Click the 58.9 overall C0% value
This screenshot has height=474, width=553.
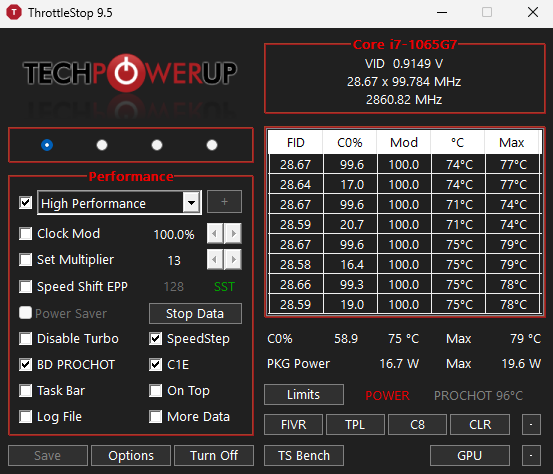click(x=346, y=339)
